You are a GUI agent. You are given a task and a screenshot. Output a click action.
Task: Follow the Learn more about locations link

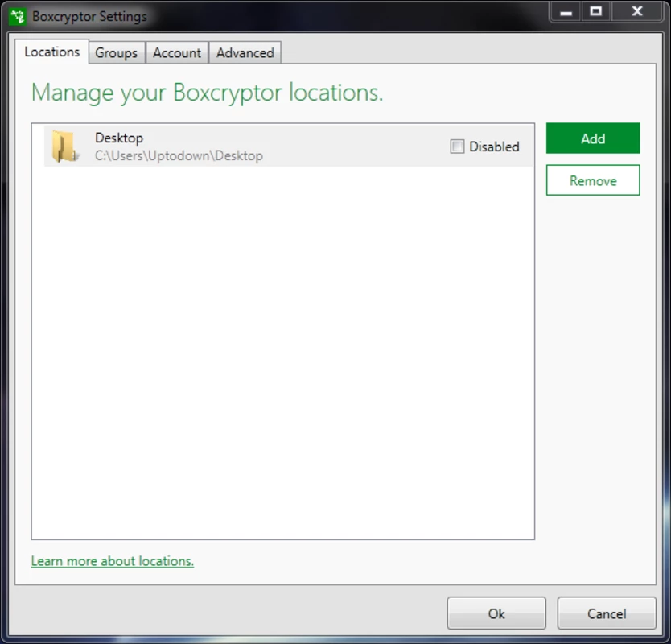pos(113,561)
